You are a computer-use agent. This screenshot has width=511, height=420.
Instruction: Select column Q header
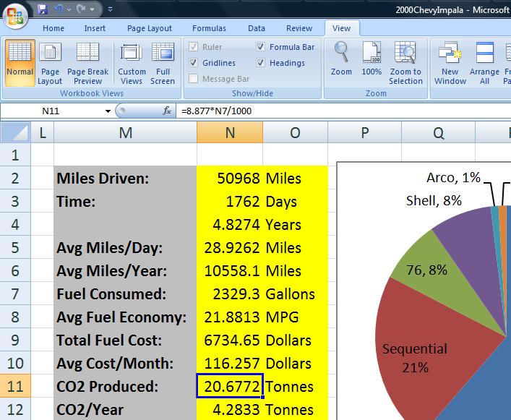click(438, 132)
